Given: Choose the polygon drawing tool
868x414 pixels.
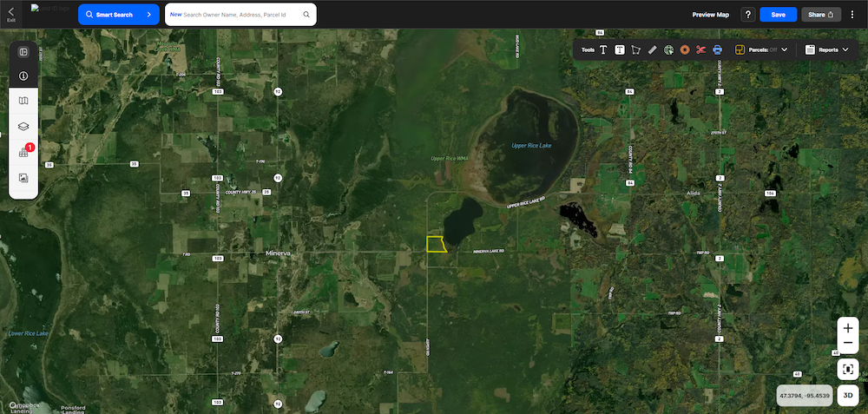Looking at the screenshot, I should coord(636,50).
